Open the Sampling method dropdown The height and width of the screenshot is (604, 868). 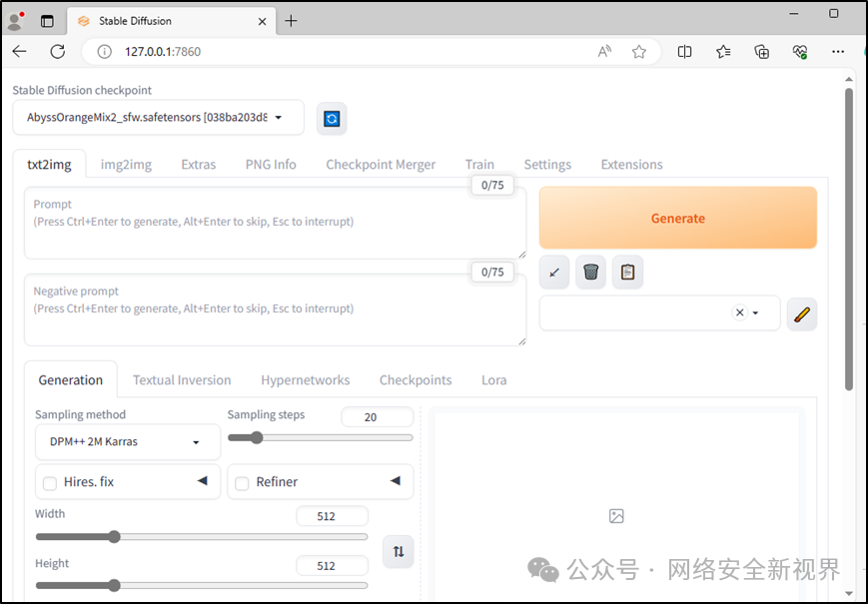pos(128,442)
